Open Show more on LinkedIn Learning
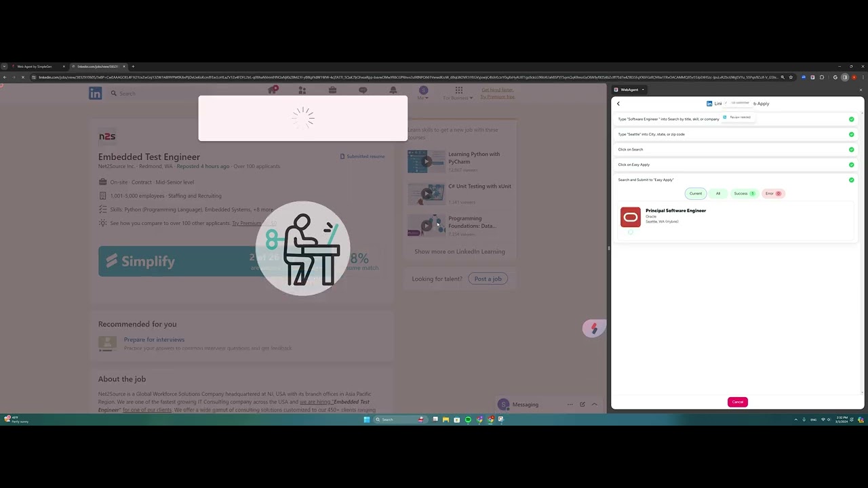 click(x=460, y=251)
